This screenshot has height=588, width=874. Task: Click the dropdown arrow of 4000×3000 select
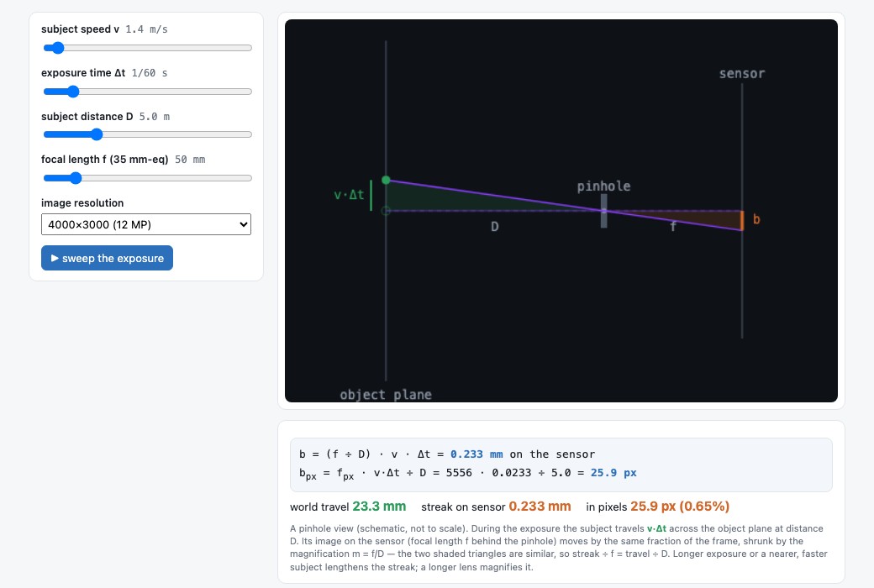coord(243,224)
